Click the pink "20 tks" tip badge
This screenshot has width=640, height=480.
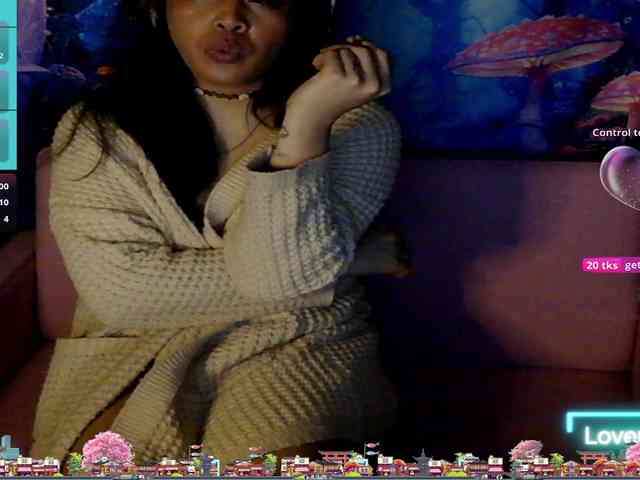(x=602, y=265)
